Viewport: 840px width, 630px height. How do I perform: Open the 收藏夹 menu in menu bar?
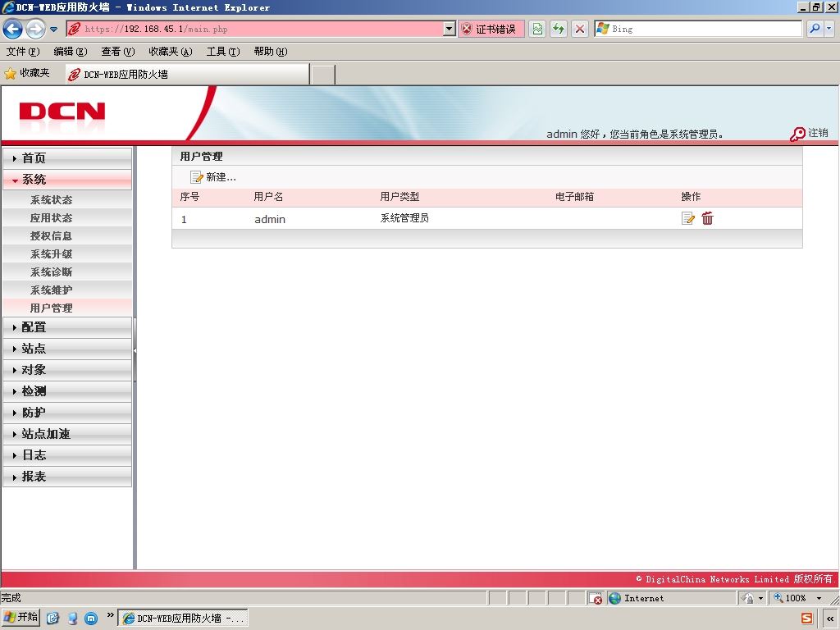click(171, 52)
